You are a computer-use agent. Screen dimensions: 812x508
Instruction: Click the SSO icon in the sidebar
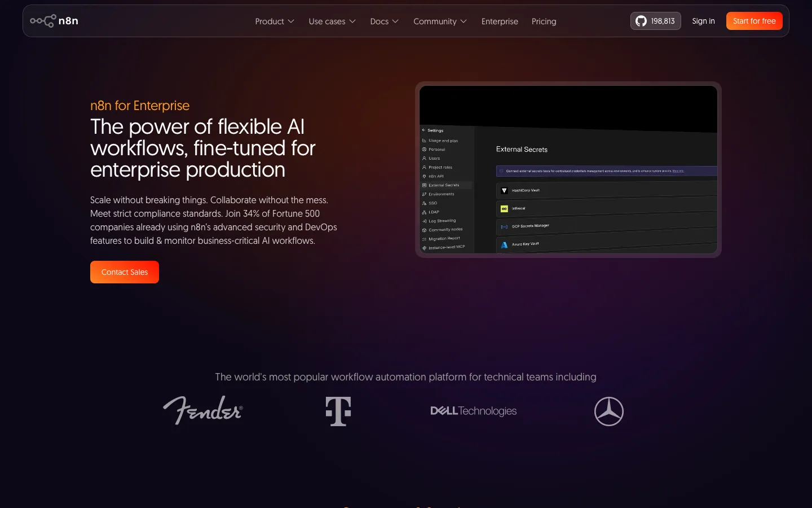(x=424, y=203)
